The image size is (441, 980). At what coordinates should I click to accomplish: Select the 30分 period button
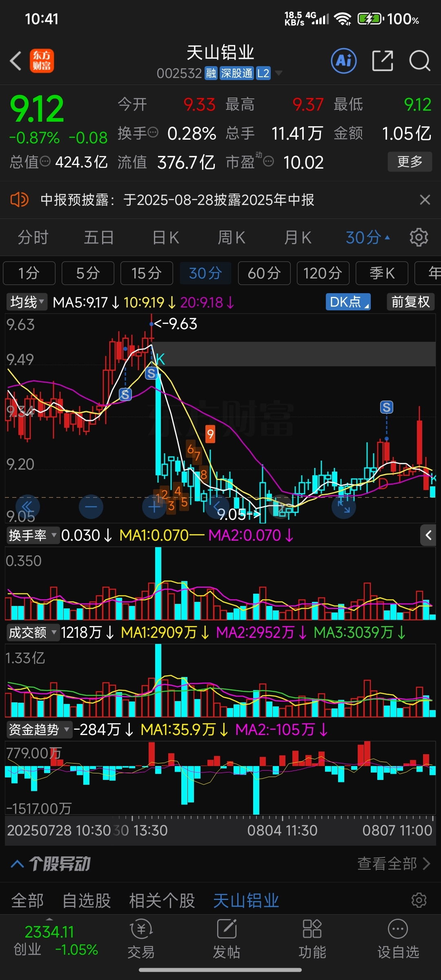[205, 273]
